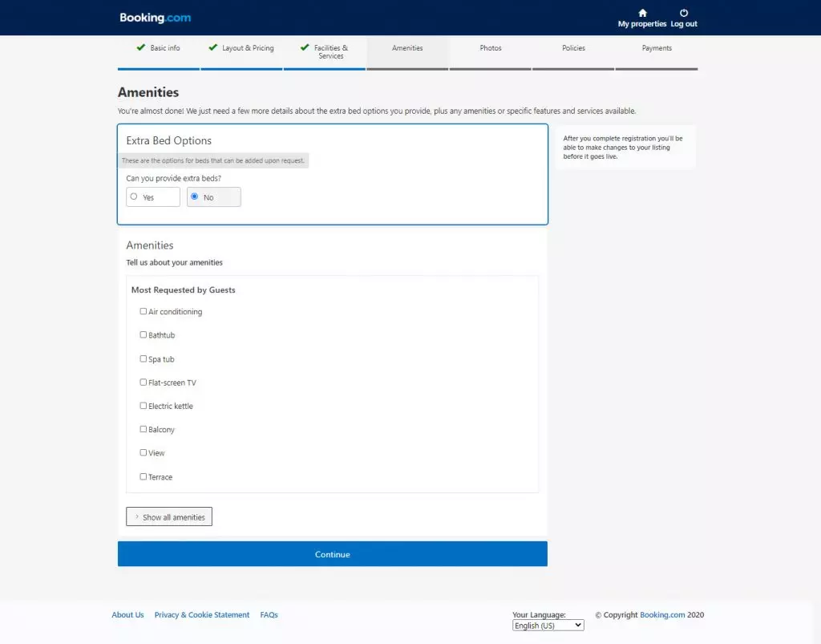821x644 pixels.
Task: Open the About Us link
Action: (x=127, y=614)
